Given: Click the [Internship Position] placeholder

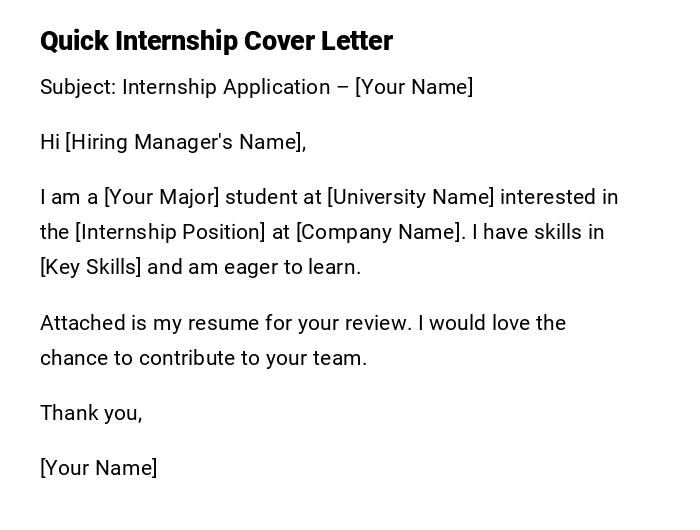Looking at the screenshot, I should (170, 232).
